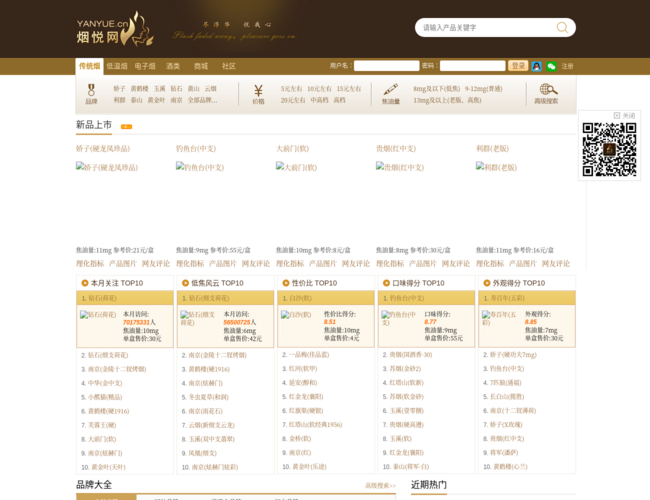Open 贵烟(红中支) title link in 新品上市
Screen dimensions: 650x500
[396, 148]
